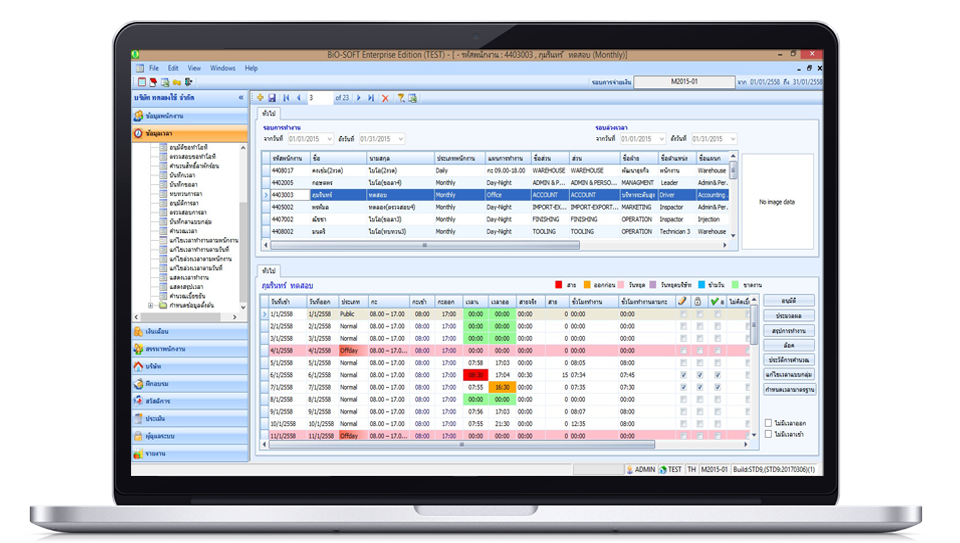Screen dimensions: 960x543
Task: Click the Excel export icon next to the filter
Action: pyautogui.click(x=413, y=98)
